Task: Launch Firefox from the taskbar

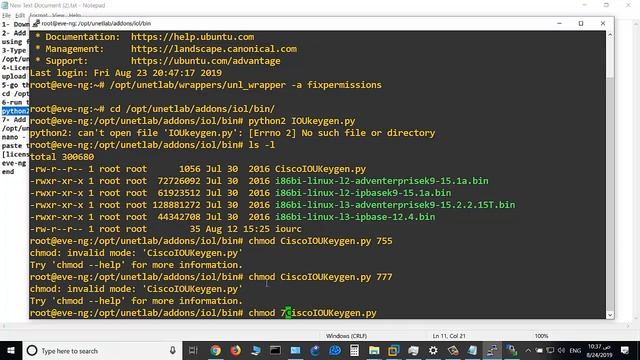Action: (x=236, y=351)
